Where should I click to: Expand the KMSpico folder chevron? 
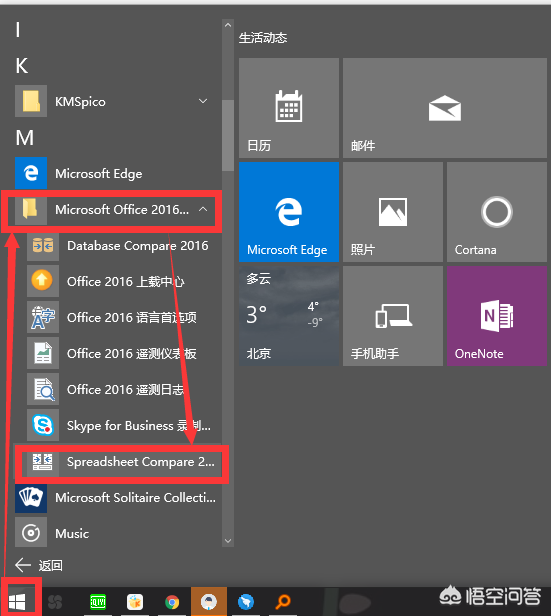[203, 101]
